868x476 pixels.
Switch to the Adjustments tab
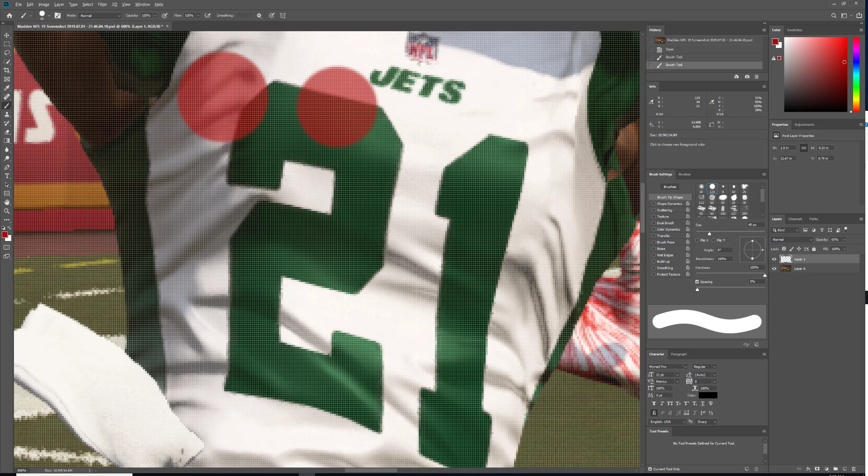coord(804,124)
